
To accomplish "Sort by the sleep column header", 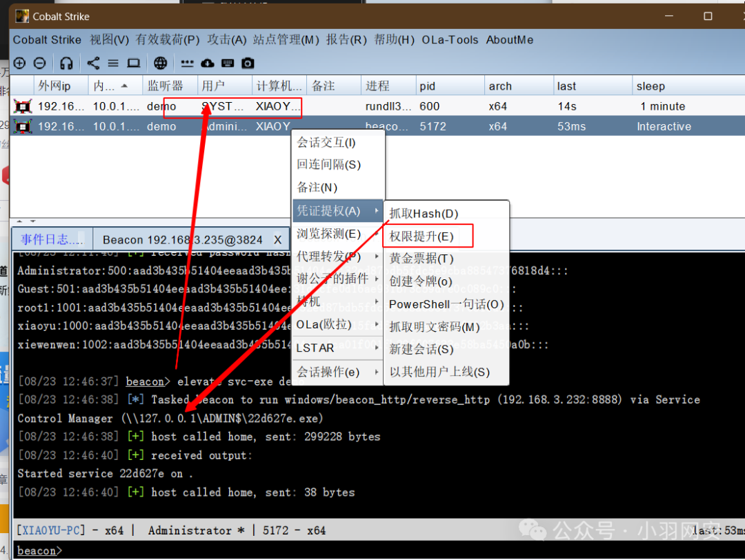I will 689,86.
